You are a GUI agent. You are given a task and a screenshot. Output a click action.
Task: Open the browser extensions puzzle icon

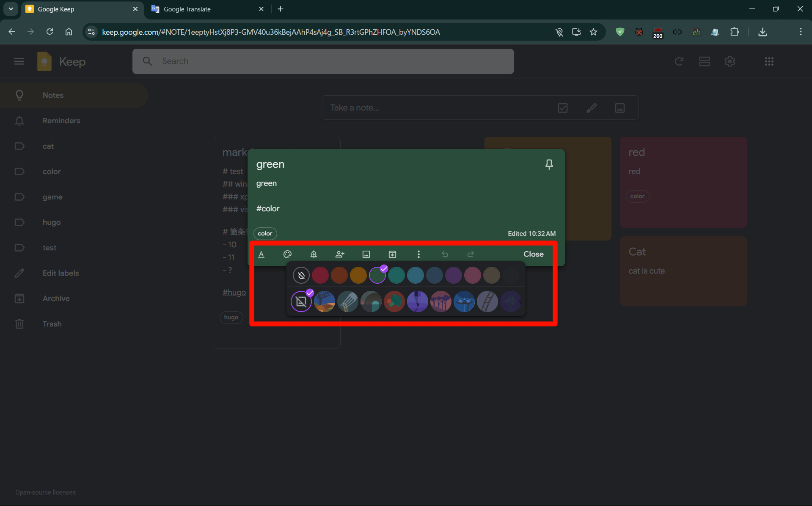(x=735, y=32)
